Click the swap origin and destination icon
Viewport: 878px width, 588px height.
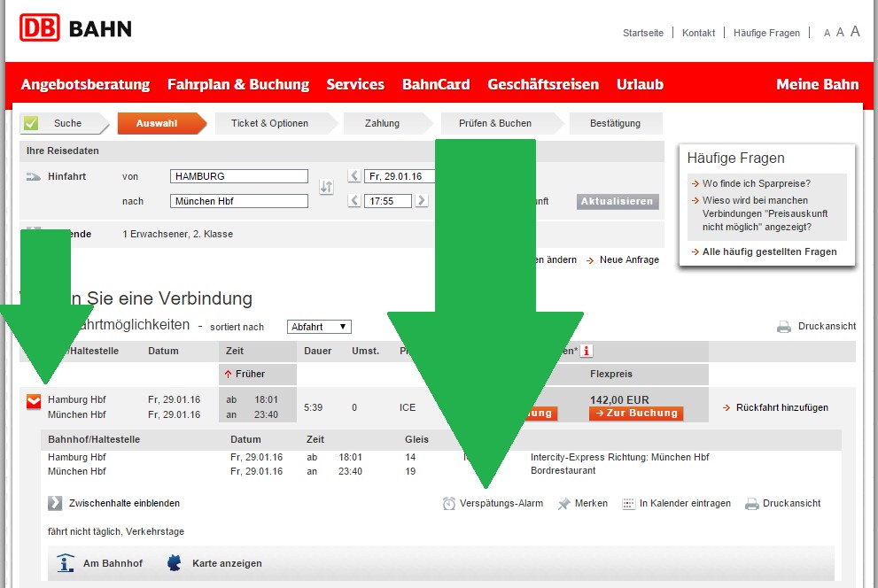(x=326, y=187)
